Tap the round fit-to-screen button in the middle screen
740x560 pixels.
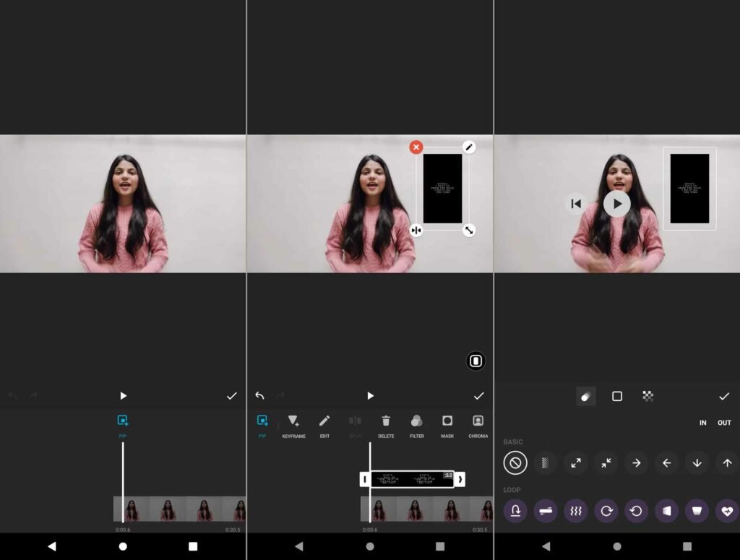(x=476, y=361)
